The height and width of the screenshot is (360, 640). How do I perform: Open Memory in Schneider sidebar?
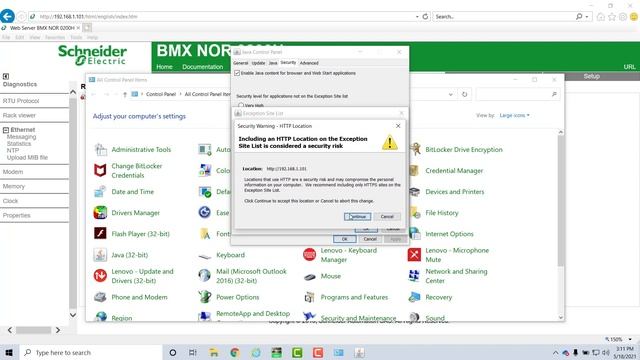pyautogui.click(x=14, y=187)
